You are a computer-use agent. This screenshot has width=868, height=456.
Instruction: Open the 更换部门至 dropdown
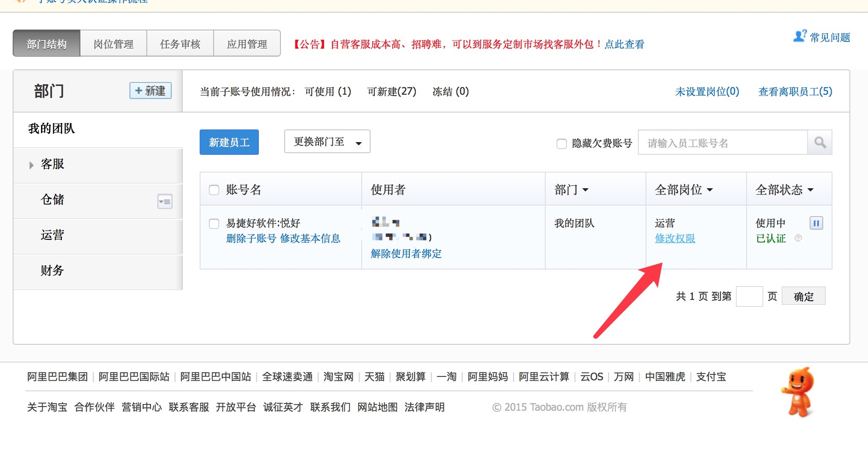(x=327, y=142)
